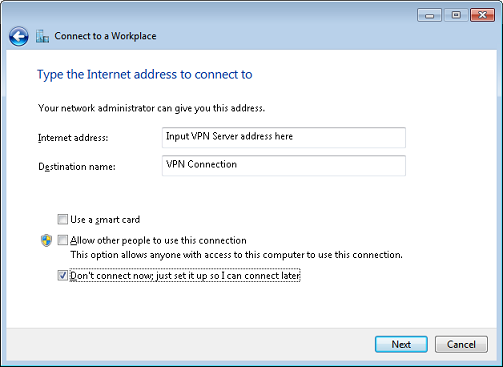Image resolution: width=503 pixels, height=367 pixels.
Task: Check Allow other people to use this connection
Action: coord(62,240)
